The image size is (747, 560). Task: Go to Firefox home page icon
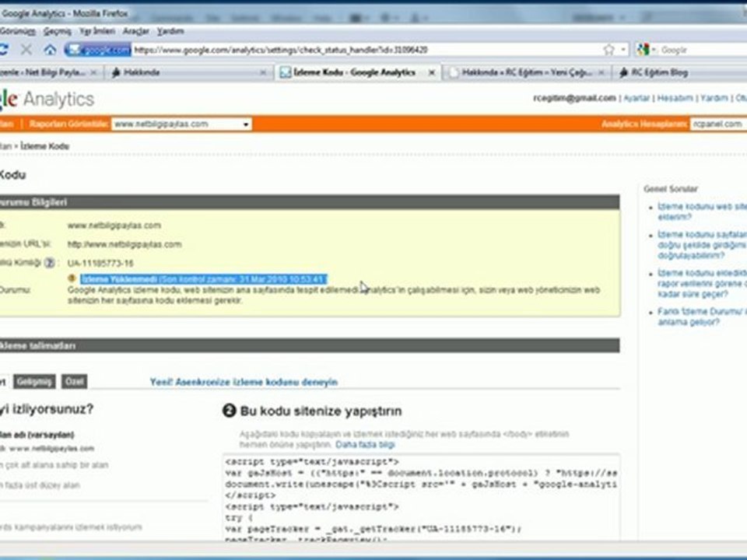pos(50,50)
